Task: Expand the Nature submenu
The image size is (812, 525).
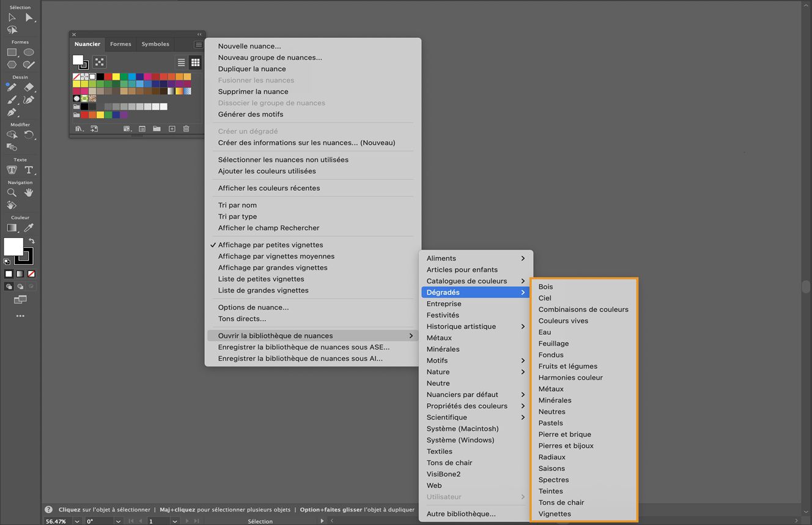Action: (476, 372)
